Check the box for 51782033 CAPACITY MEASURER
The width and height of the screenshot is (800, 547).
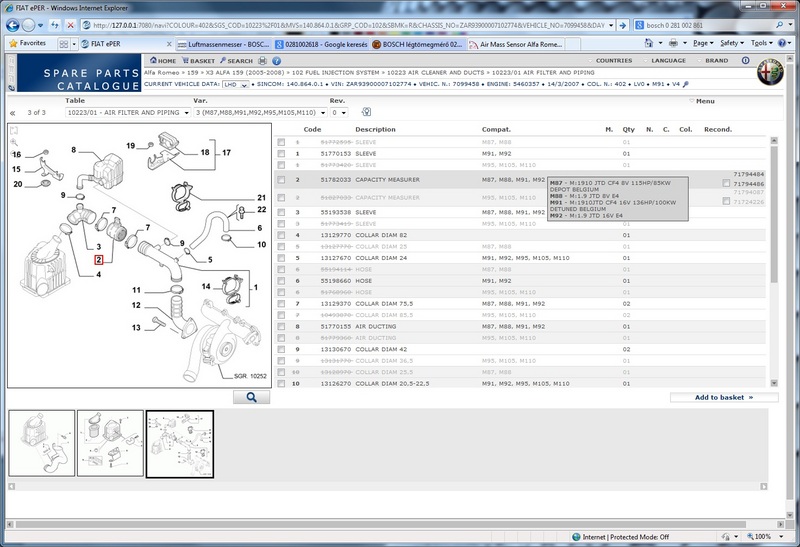(281, 180)
